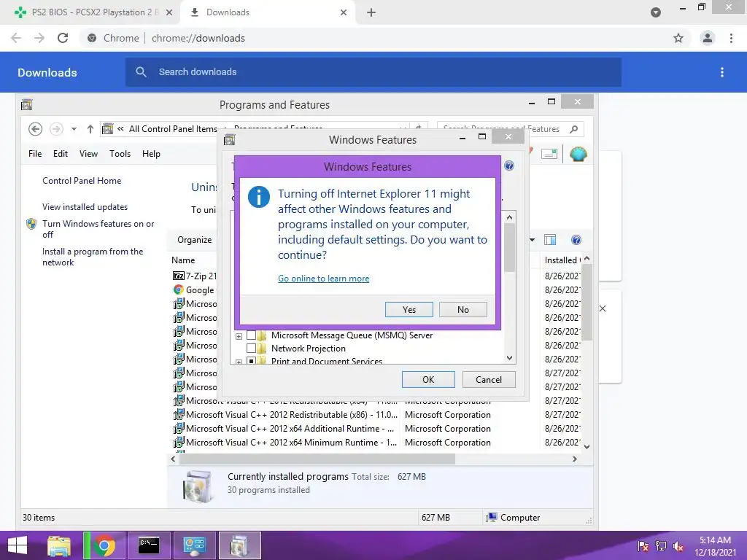Open the Chrome profile avatar
Screen dimensions: 747x560
tap(708, 38)
